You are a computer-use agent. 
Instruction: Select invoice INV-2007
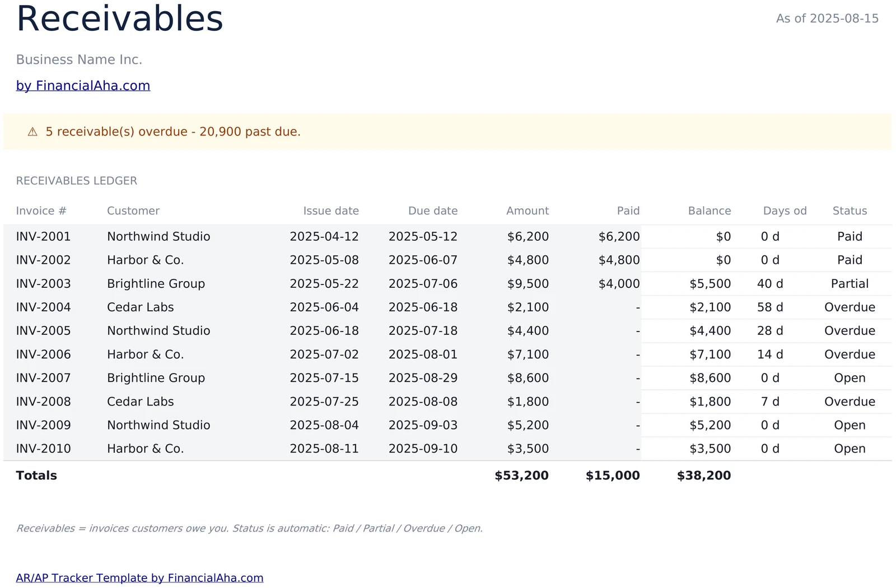coord(44,378)
